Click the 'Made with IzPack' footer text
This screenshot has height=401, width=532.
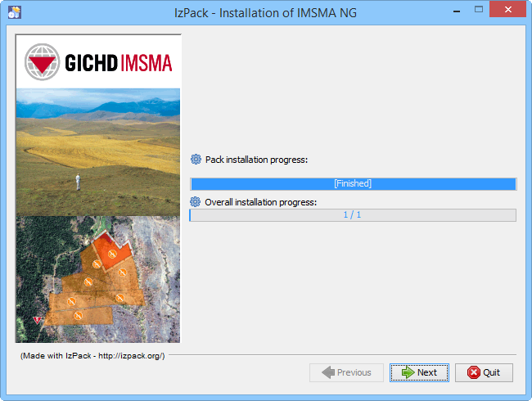pos(92,356)
